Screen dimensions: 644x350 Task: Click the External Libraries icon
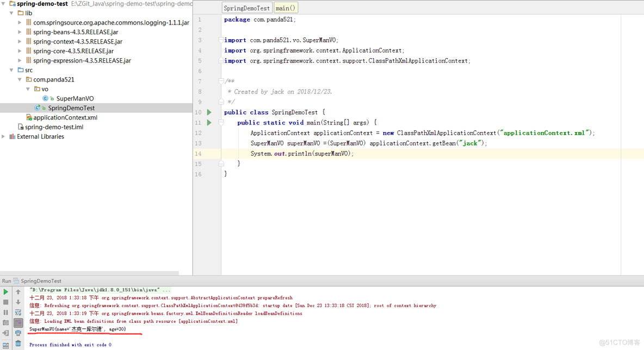coord(13,136)
